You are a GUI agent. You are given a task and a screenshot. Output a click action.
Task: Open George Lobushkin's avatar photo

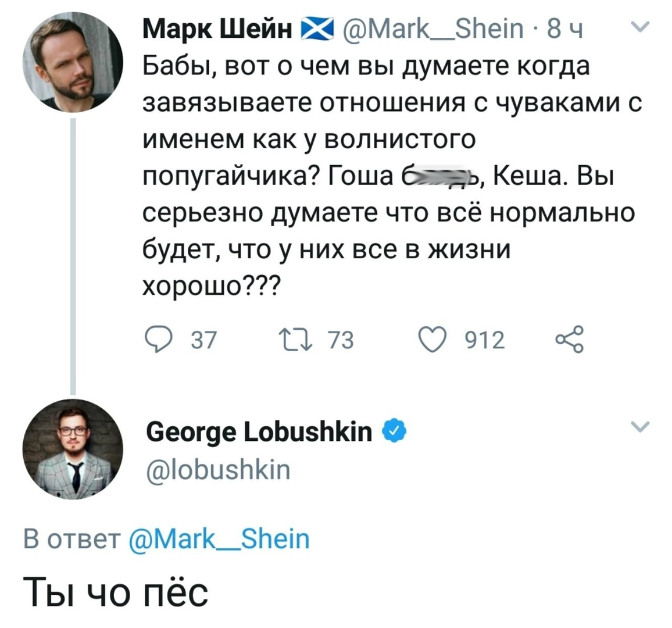(73, 449)
